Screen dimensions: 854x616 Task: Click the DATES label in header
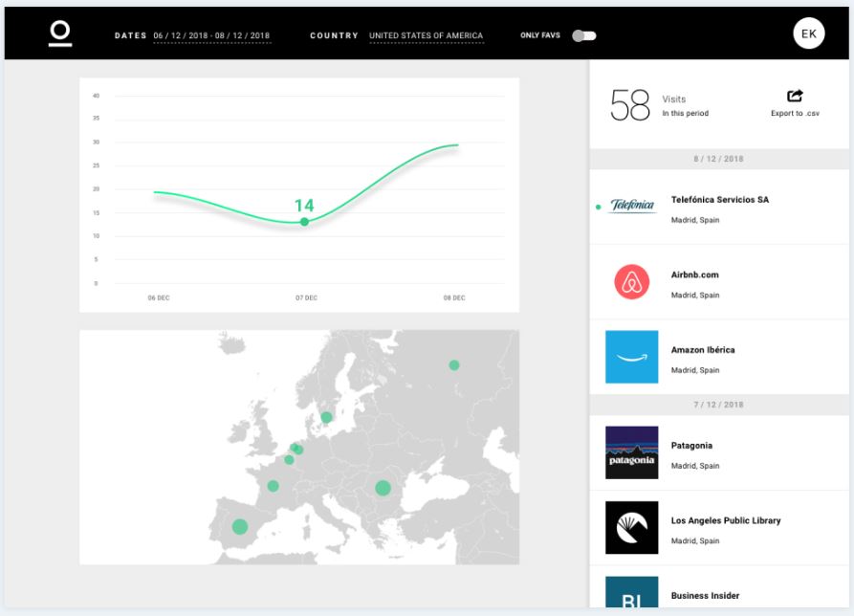(131, 36)
